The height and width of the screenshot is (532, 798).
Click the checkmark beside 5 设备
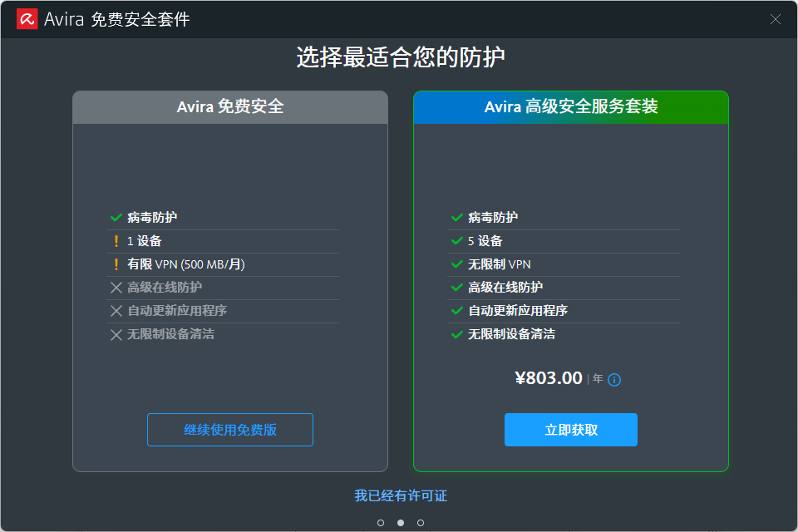tap(456, 241)
